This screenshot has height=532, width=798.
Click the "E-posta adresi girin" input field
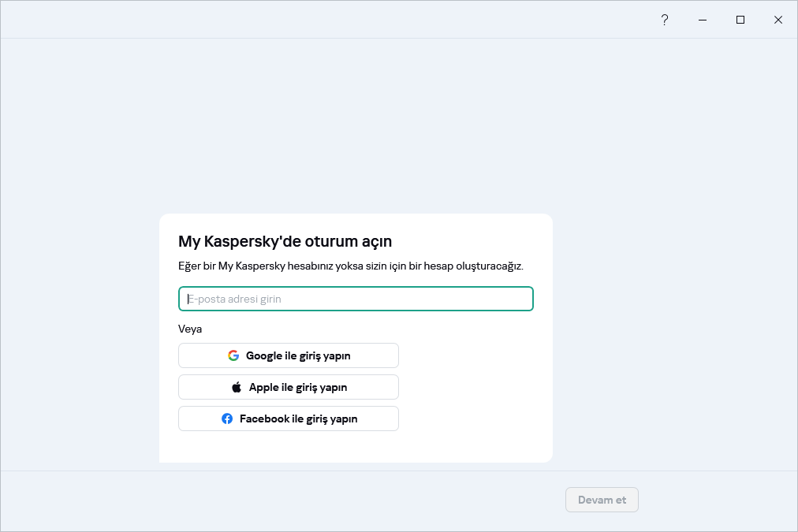pyautogui.click(x=356, y=299)
